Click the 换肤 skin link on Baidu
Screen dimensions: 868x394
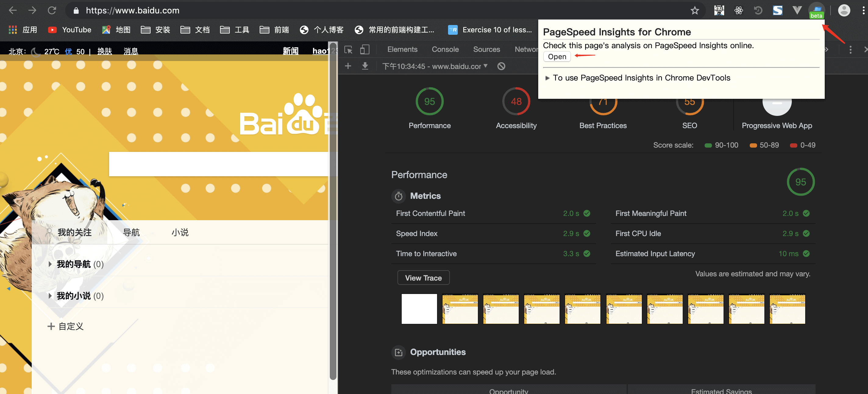click(105, 51)
